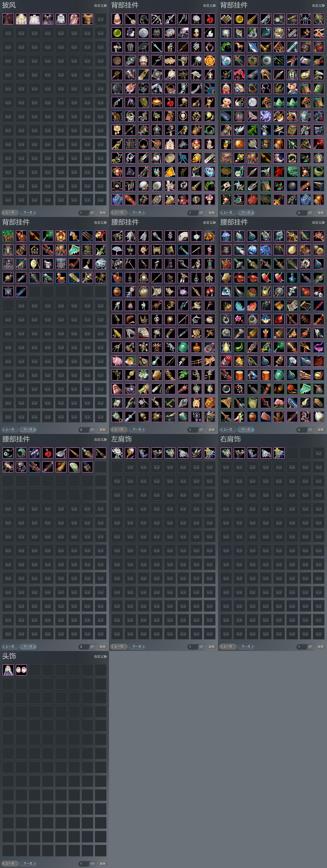Pick the shovel icon in 背部挂件 page 2
The width and height of the screenshot is (327, 868).
click(252, 186)
